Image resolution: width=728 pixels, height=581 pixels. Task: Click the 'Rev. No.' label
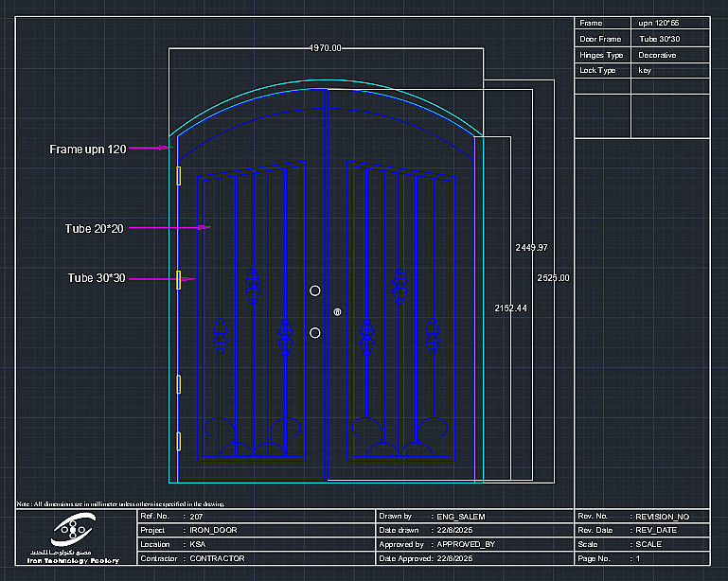(x=593, y=516)
